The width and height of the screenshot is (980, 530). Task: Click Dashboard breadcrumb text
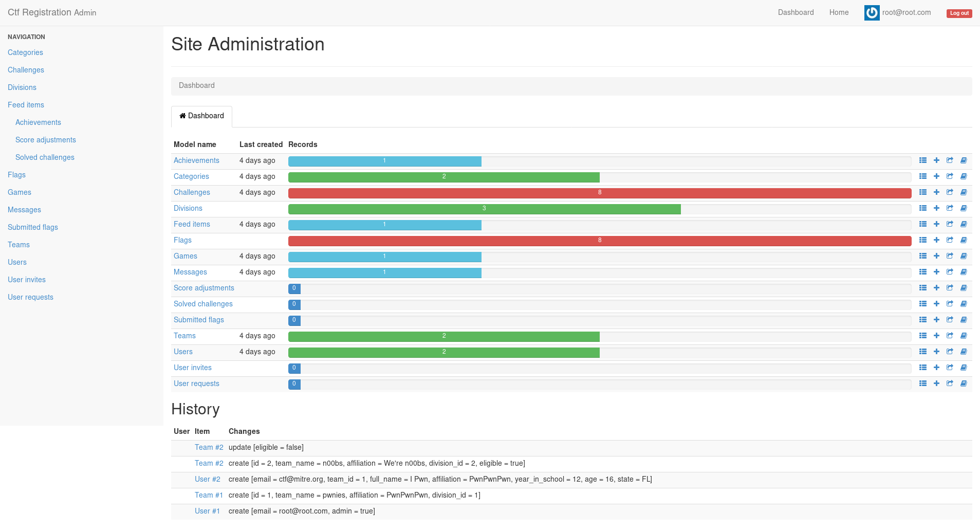197,85
